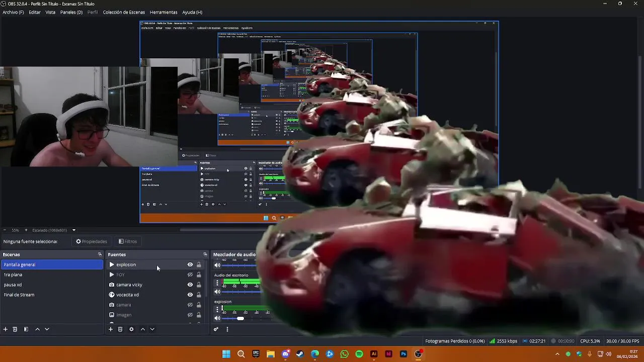The width and height of the screenshot is (644, 362).
Task: Open Discord from taskbar
Action: click(285, 354)
